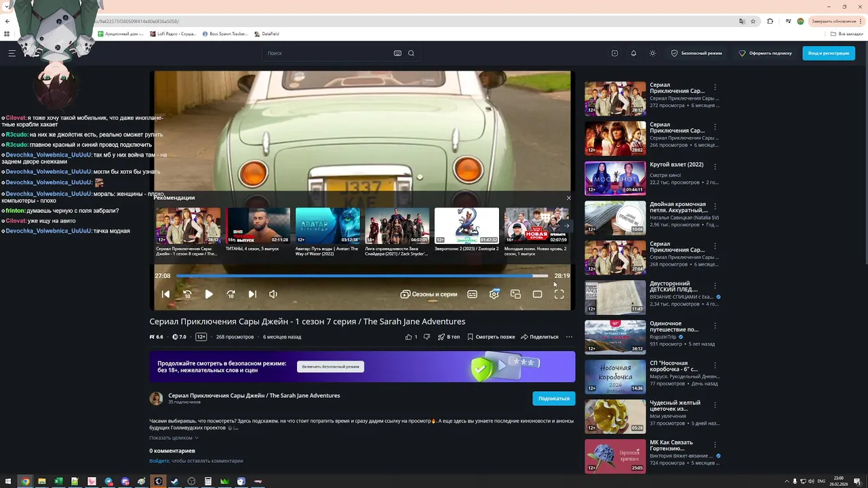This screenshot has height=488, width=868.
Task: Open ТИТАНЫ 4 сезон recommendation thumbnail
Action: pyautogui.click(x=258, y=226)
